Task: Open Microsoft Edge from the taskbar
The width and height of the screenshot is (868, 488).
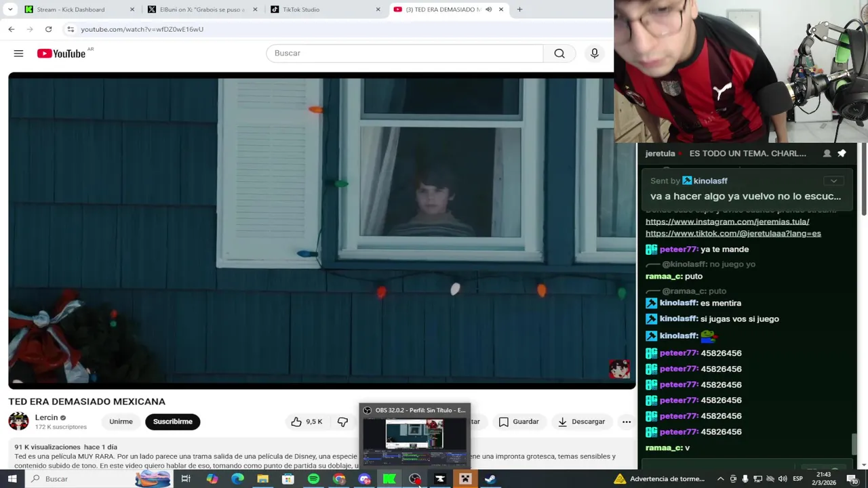Action: pos(237,479)
